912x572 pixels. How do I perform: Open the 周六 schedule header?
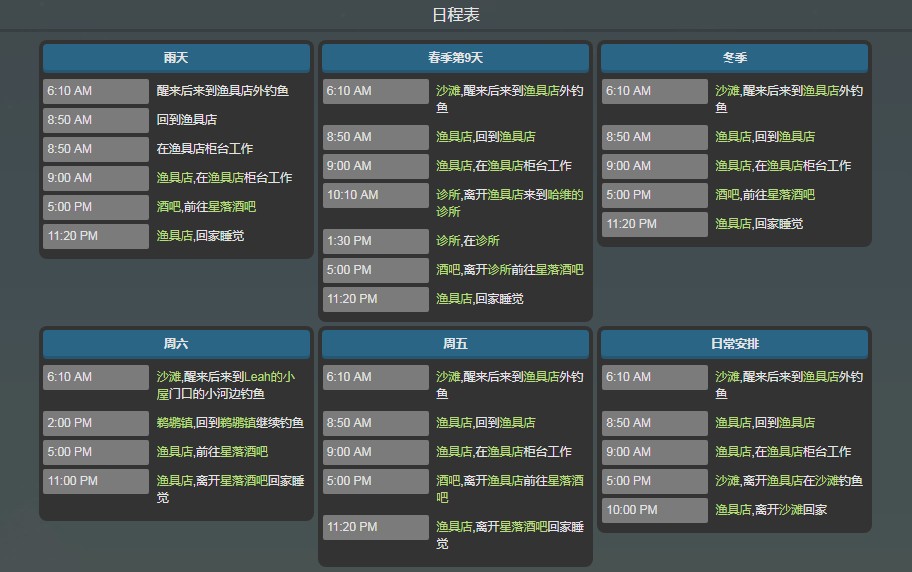click(176, 344)
